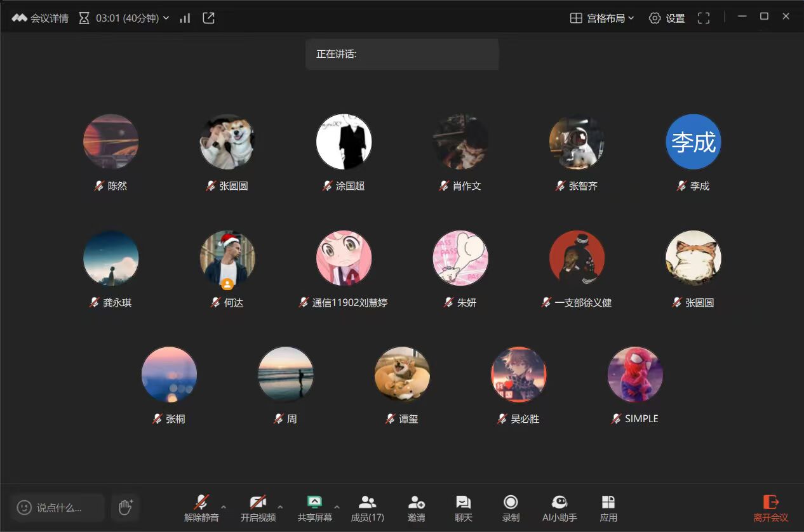Screen dimensions: 804x532
Task: Toggle 开启视频 to turn on camera
Action: click(x=258, y=509)
